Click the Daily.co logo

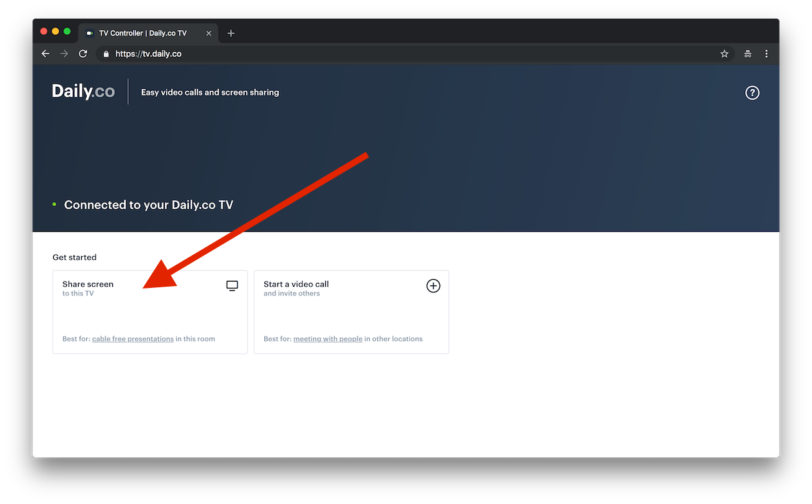click(x=84, y=92)
